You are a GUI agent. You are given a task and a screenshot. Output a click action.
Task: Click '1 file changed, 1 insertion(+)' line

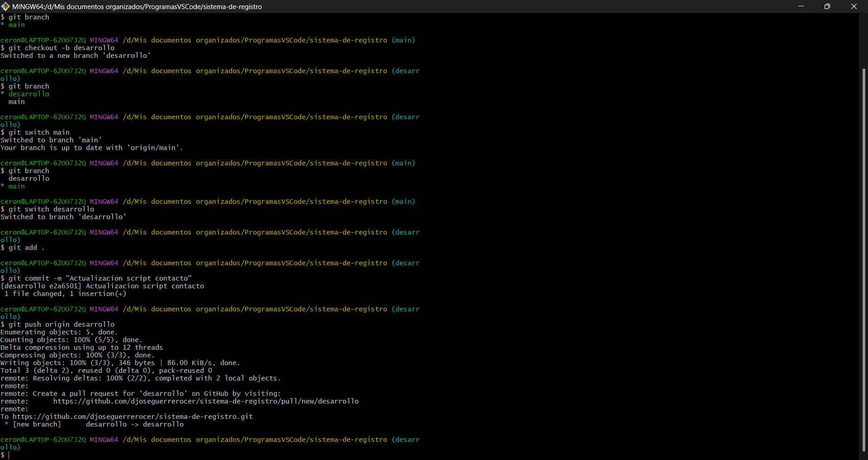65,294
